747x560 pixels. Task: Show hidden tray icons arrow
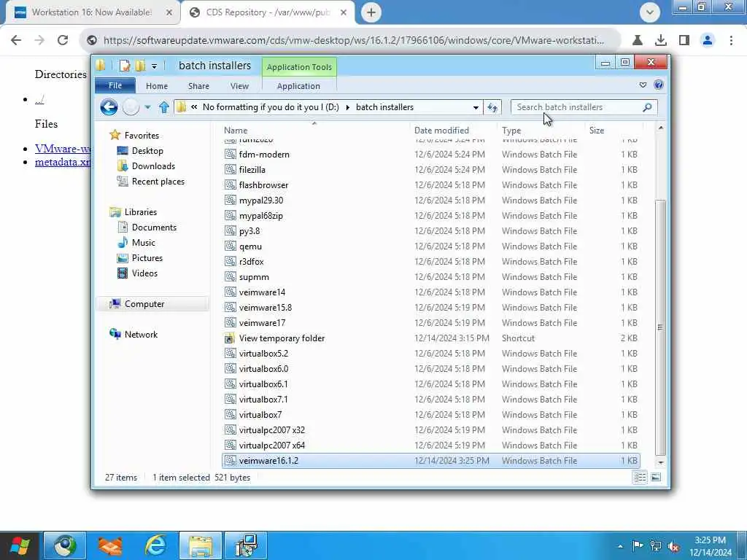point(620,546)
